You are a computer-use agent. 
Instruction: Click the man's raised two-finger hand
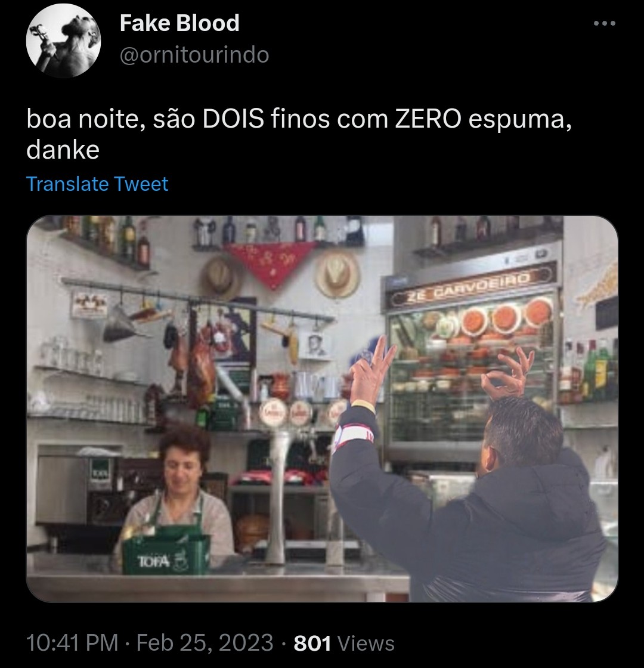pyautogui.click(x=370, y=369)
